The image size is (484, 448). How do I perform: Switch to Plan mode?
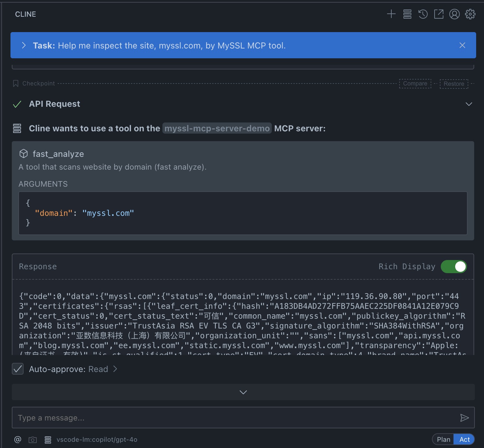tap(444, 439)
